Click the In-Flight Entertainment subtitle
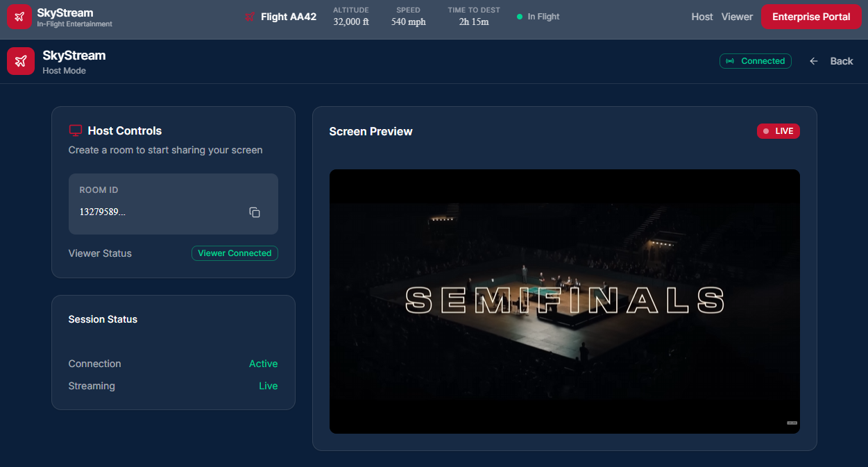The width and height of the screenshot is (868, 467). point(75,24)
